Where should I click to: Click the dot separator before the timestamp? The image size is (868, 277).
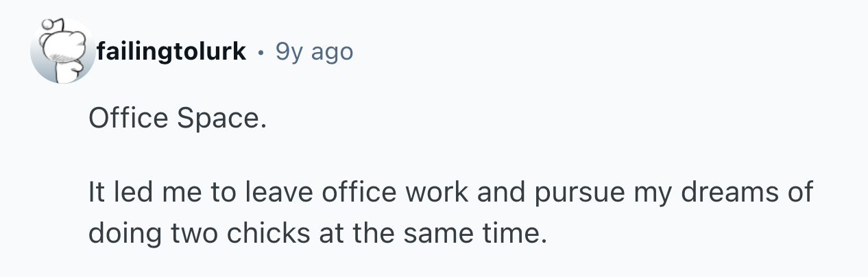(261, 52)
